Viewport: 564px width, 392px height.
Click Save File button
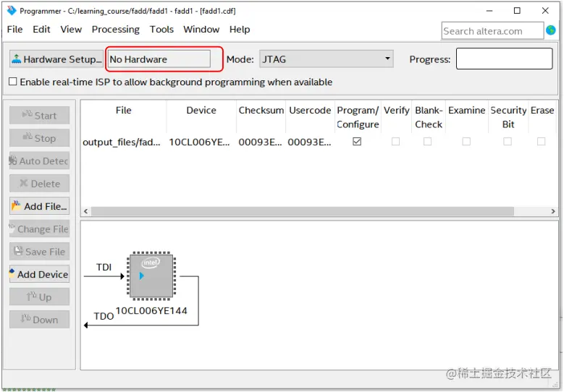tap(40, 252)
